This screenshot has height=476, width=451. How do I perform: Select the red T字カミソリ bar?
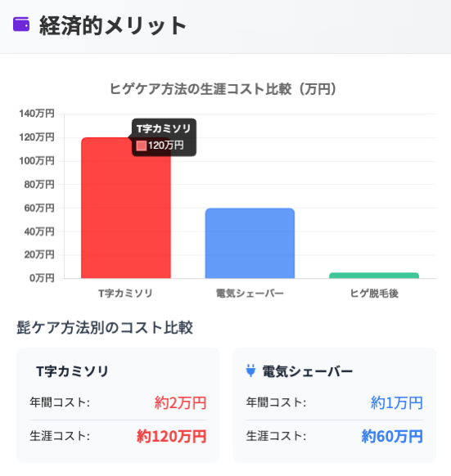(126, 208)
